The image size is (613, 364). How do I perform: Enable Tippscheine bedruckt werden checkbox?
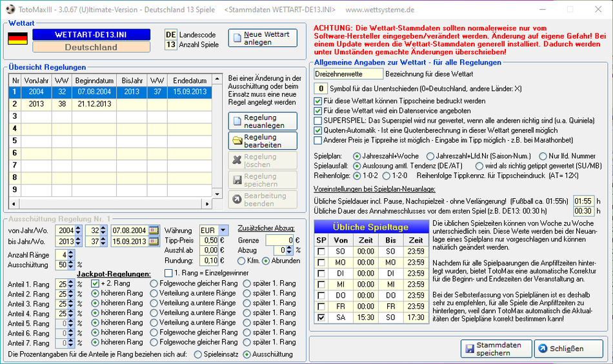click(318, 101)
